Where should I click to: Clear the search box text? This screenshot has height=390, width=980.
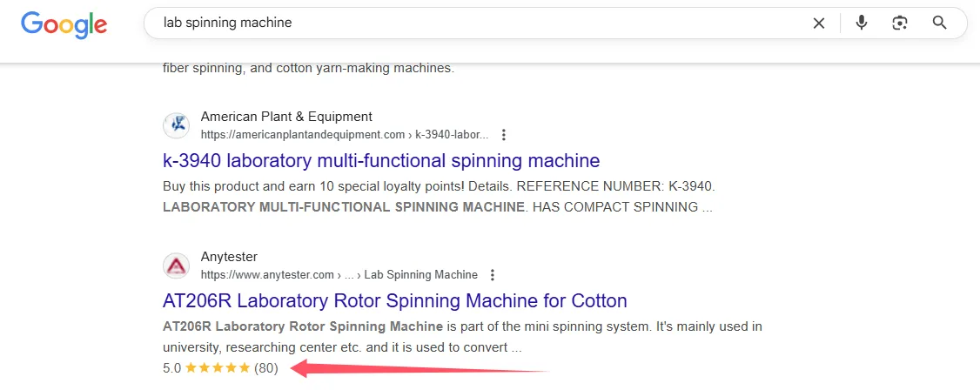pos(819,24)
